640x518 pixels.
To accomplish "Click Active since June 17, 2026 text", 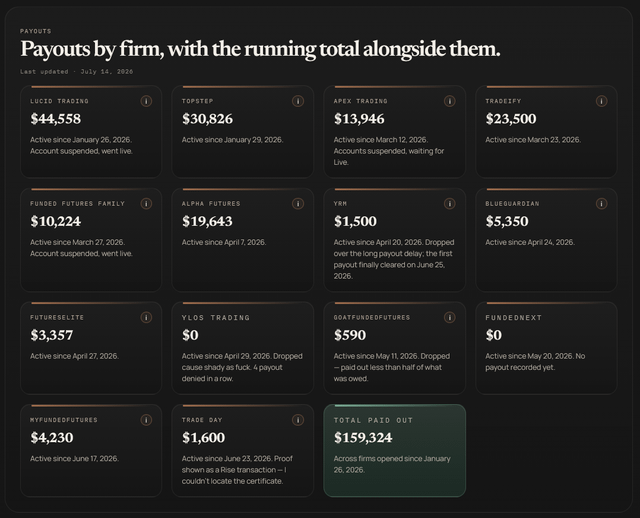I will 74,458.
